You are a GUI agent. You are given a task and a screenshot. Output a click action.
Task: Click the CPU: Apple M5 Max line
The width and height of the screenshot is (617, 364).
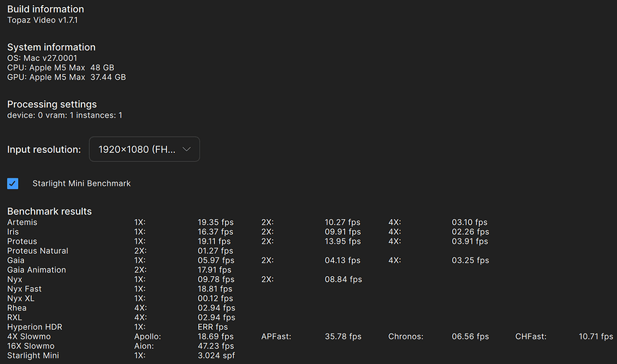60,67
